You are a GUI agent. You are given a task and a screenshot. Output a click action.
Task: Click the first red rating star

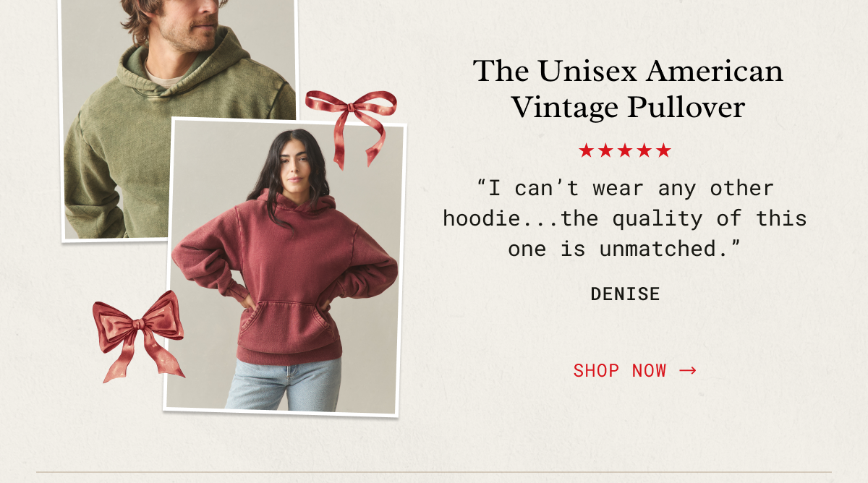pyautogui.click(x=586, y=151)
